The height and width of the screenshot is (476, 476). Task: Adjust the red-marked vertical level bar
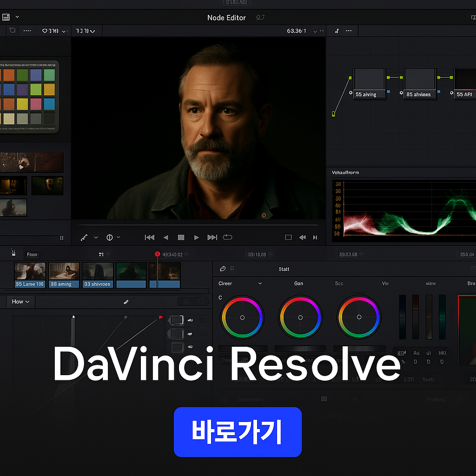429,317
